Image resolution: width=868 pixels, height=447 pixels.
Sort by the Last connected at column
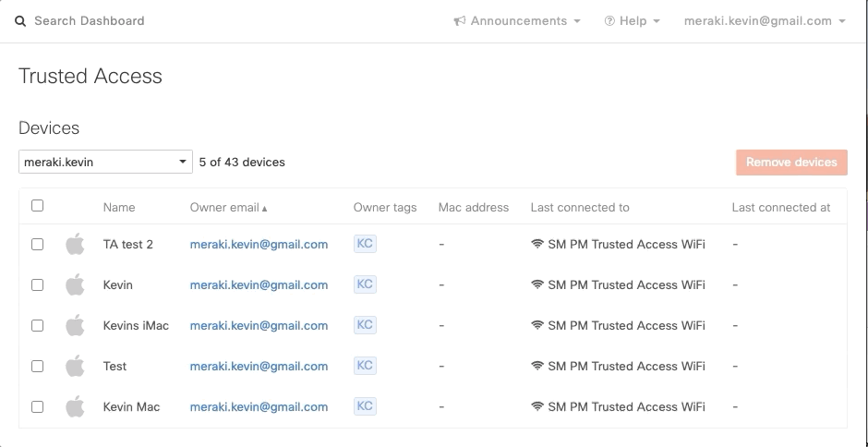tap(780, 208)
